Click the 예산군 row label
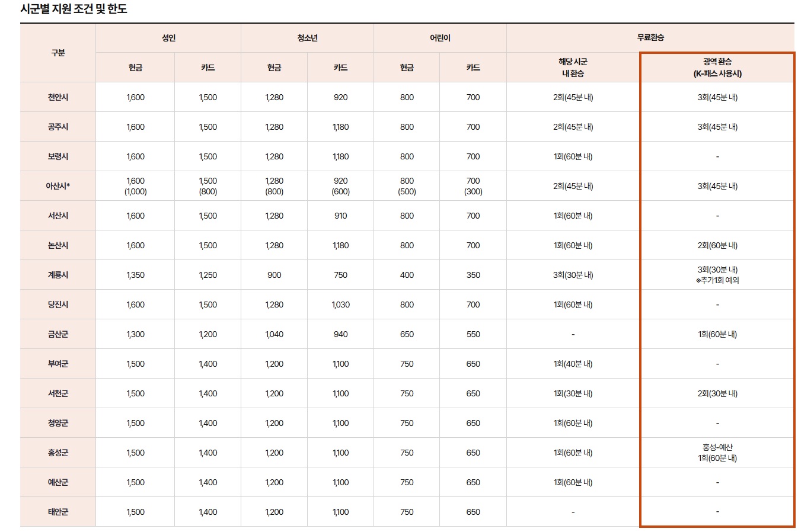This screenshot has width=798, height=532. pos(58,482)
